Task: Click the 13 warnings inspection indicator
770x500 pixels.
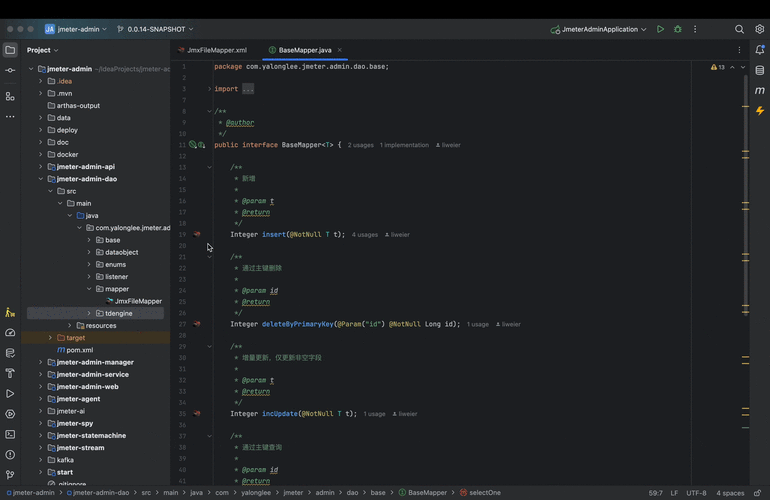Action: 718,67
